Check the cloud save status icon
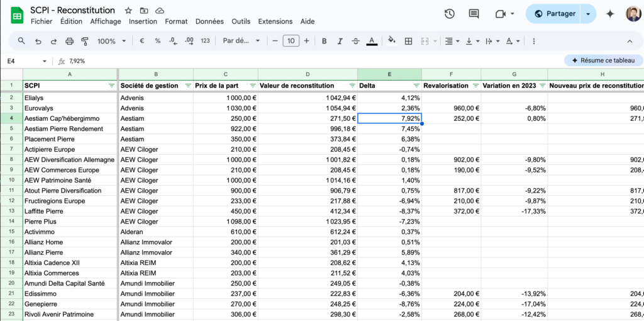Screen dimensions: 644x321 coord(160,11)
